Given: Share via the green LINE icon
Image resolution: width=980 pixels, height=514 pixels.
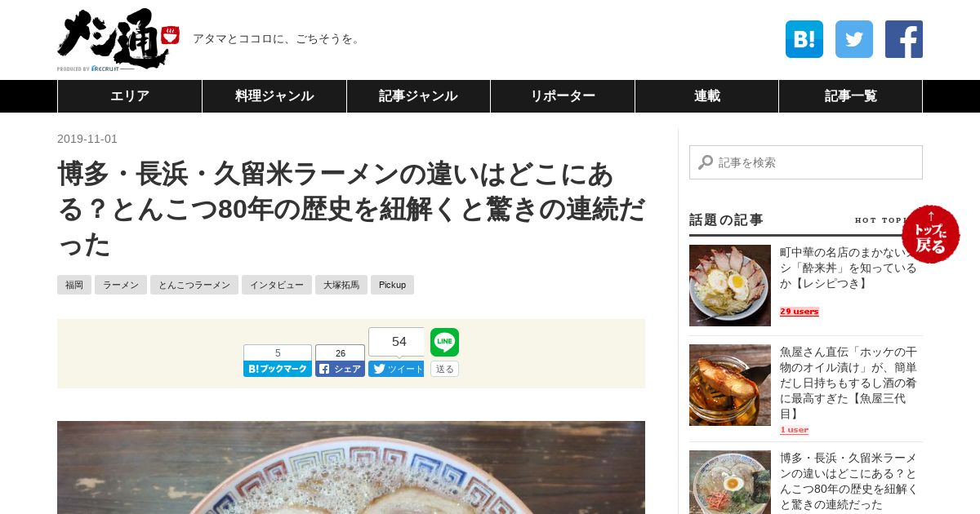Looking at the screenshot, I should pyautogui.click(x=444, y=343).
